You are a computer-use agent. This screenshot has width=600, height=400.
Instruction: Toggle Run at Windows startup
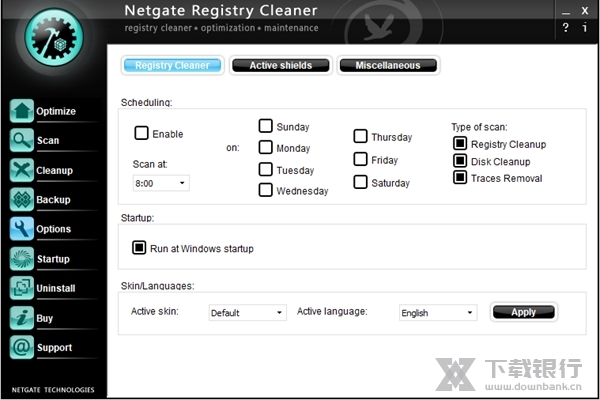click(139, 248)
